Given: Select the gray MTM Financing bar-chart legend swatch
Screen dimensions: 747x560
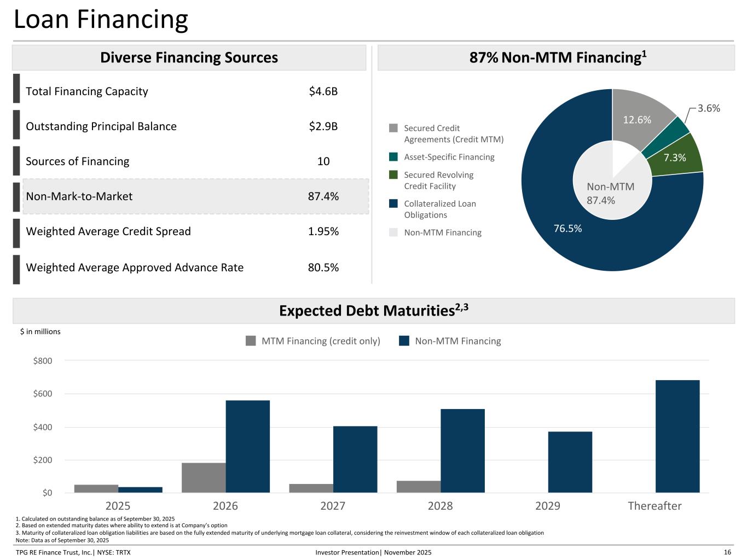Looking at the screenshot, I should (x=251, y=341).
